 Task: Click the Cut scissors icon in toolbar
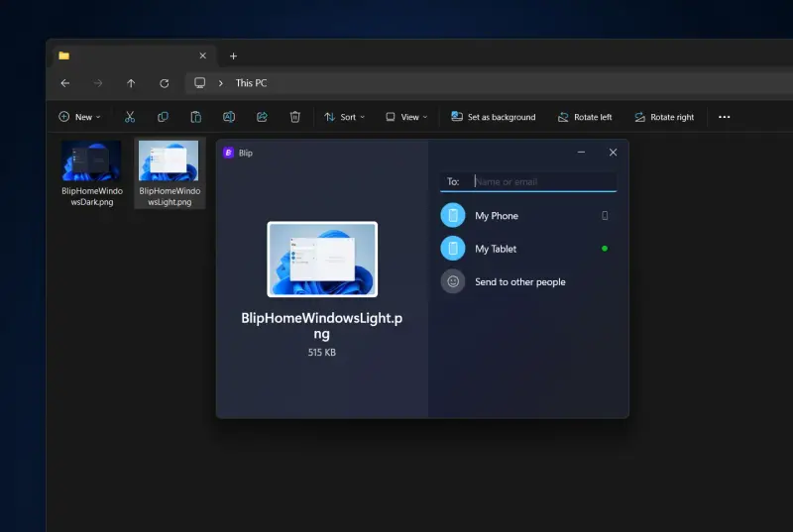pos(130,117)
